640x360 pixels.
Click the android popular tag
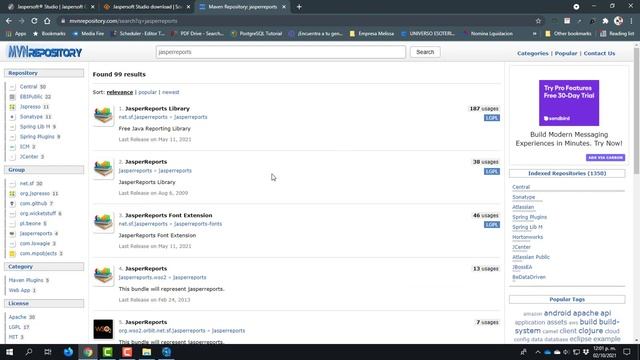pos(557,313)
